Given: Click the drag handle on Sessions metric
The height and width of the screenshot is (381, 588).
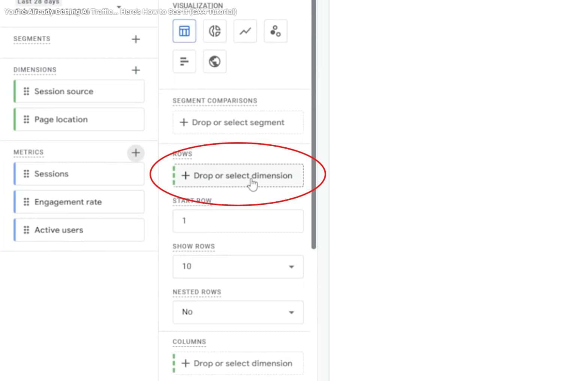Looking at the screenshot, I should 26,174.
